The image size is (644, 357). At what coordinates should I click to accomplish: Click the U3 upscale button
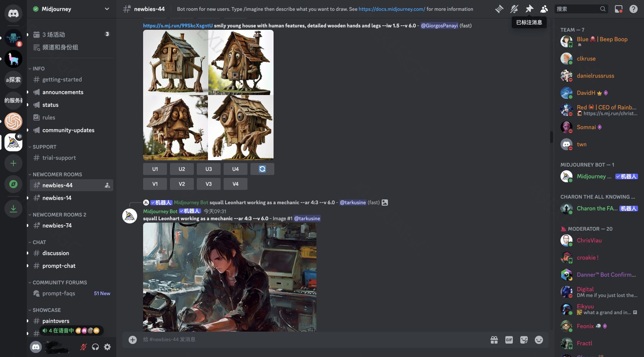click(x=209, y=169)
